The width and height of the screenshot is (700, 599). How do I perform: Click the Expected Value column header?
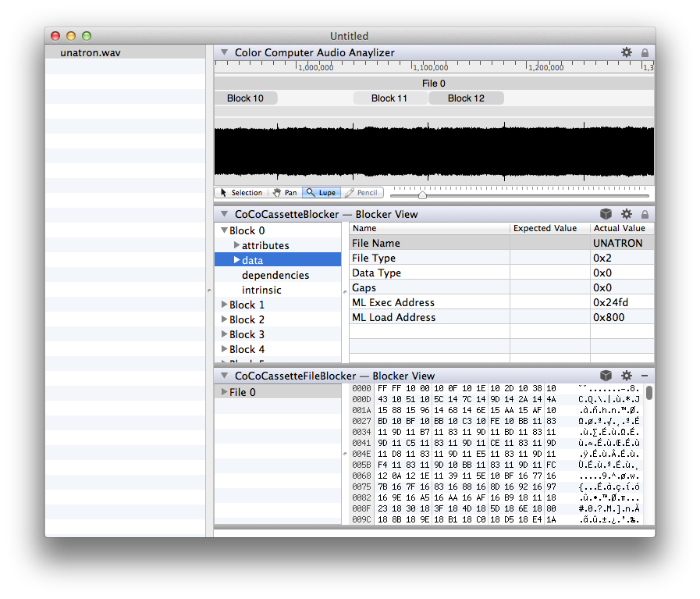tap(550, 228)
